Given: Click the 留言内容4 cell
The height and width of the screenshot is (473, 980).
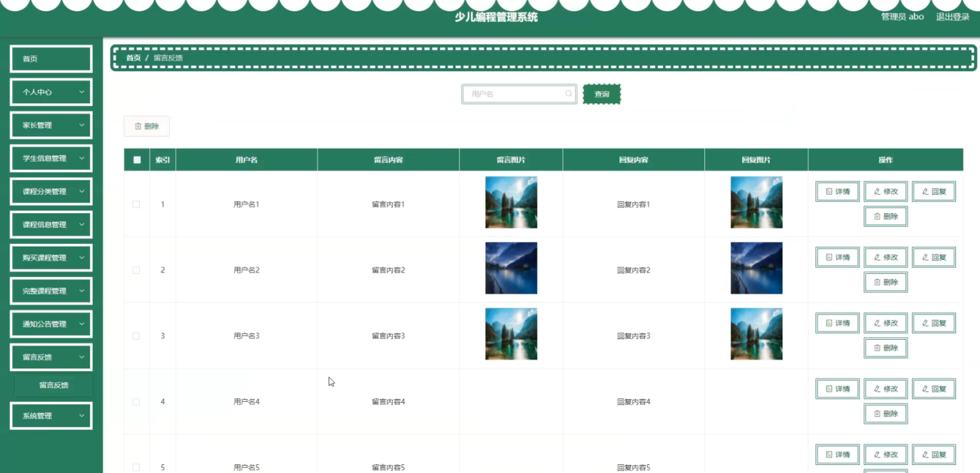Looking at the screenshot, I should tap(388, 402).
